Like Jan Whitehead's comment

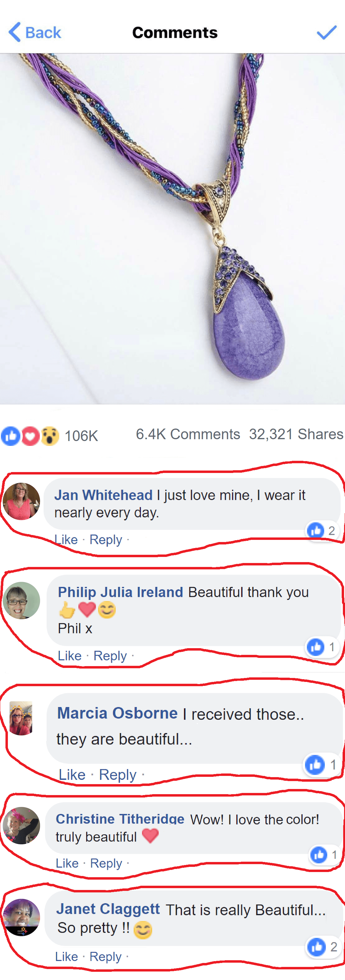(67, 540)
